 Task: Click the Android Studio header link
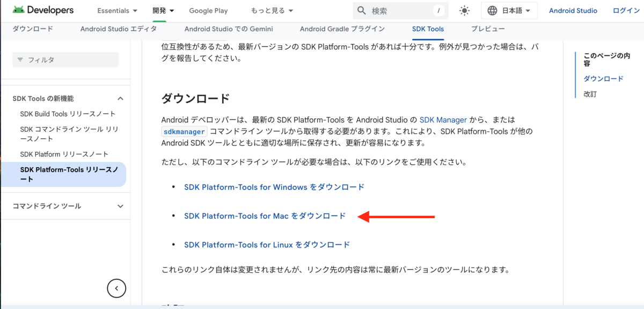tap(573, 11)
